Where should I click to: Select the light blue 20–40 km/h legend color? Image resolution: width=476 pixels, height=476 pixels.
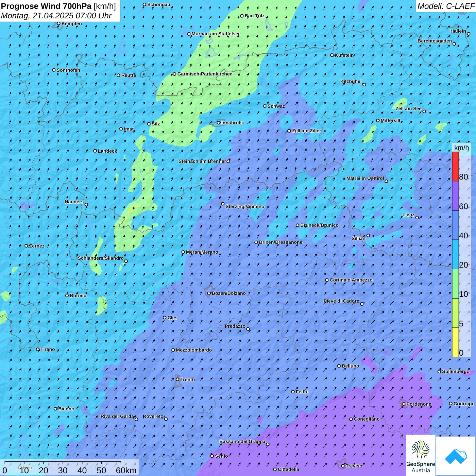click(455, 255)
